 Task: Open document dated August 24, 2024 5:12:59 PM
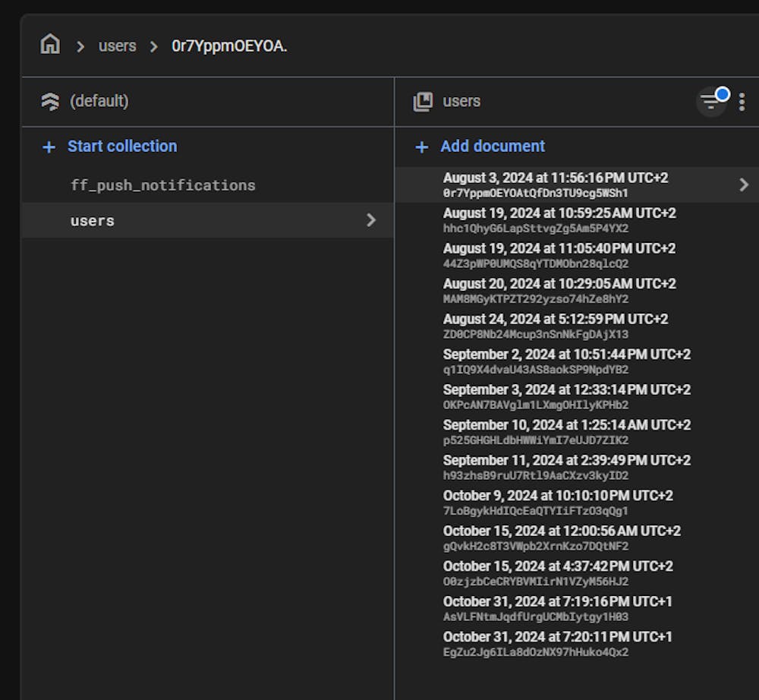point(577,326)
